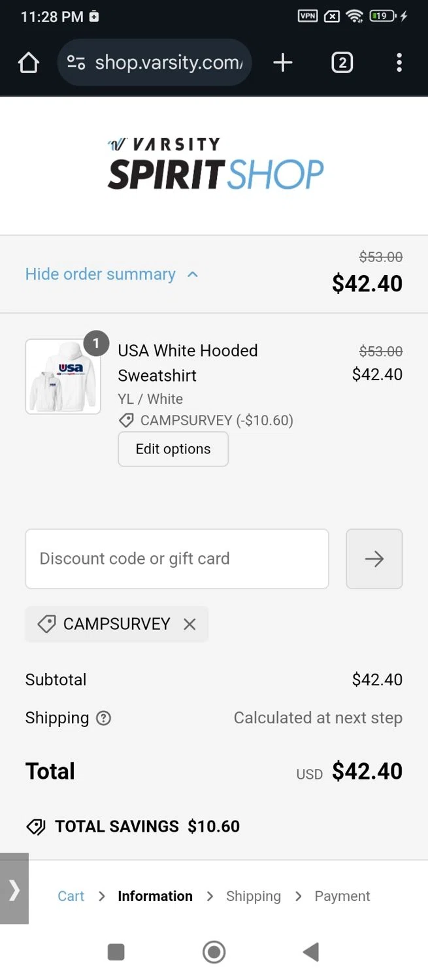Viewport: 428px width, 980px height.
Task: Tap the Android home circle button
Action: tap(214, 952)
